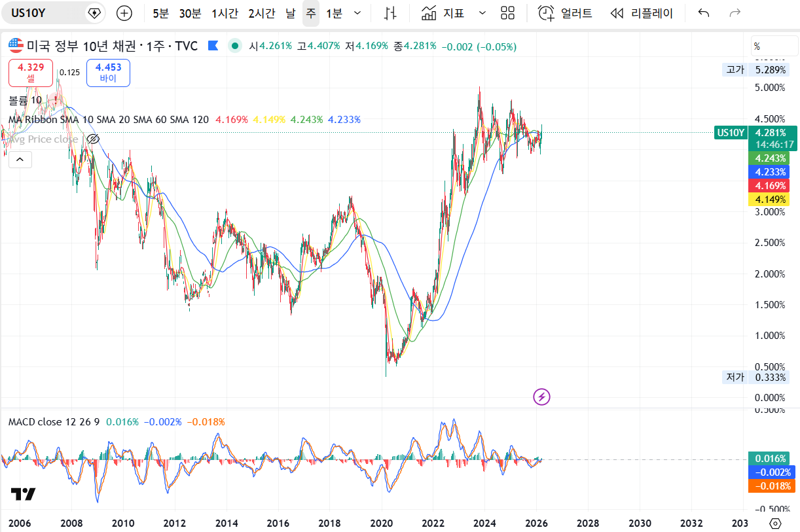Click the 2026 label on the time axis
The width and height of the screenshot is (800, 532).
click(x=536, y=523)
